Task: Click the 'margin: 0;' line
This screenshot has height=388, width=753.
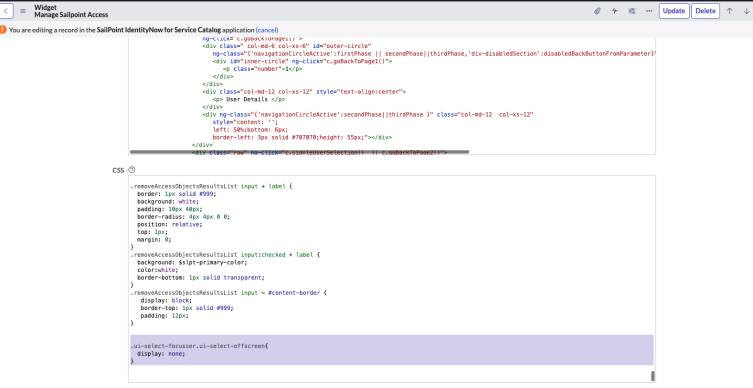Action: click(x=154, y=239)
